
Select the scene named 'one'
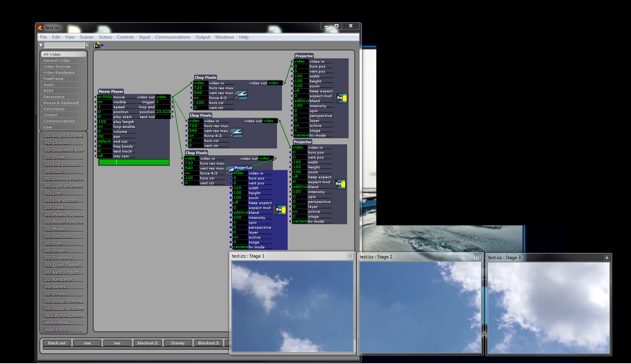pos(87,343)
